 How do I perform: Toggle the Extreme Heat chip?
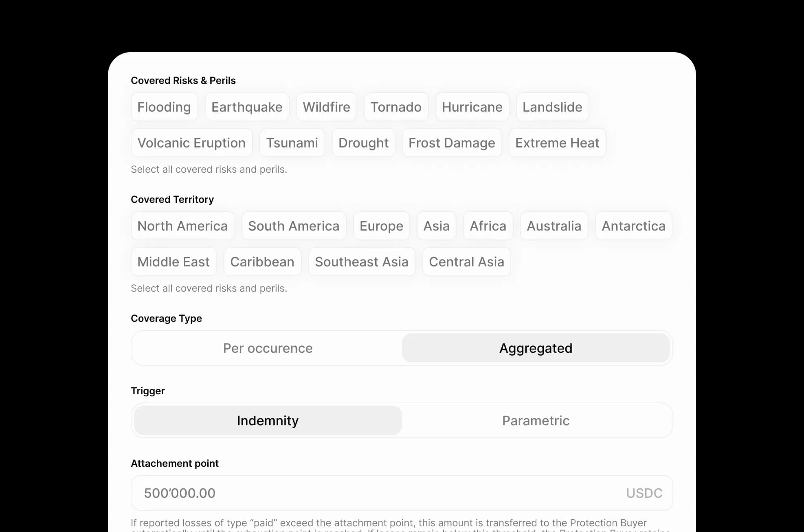[557, 143]
